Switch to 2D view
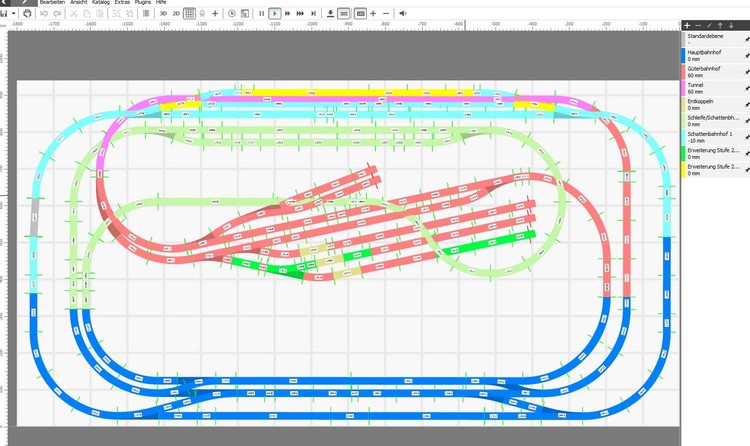 point(176,13)
